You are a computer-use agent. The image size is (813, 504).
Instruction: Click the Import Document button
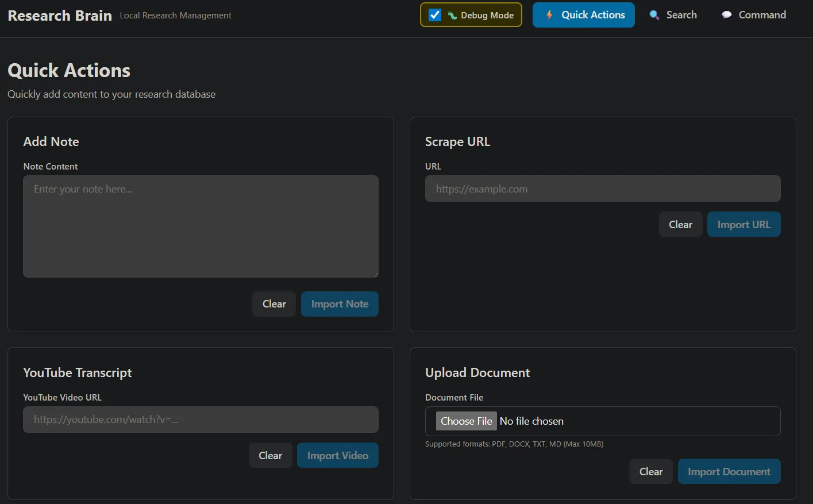click(x=729, y=471)
